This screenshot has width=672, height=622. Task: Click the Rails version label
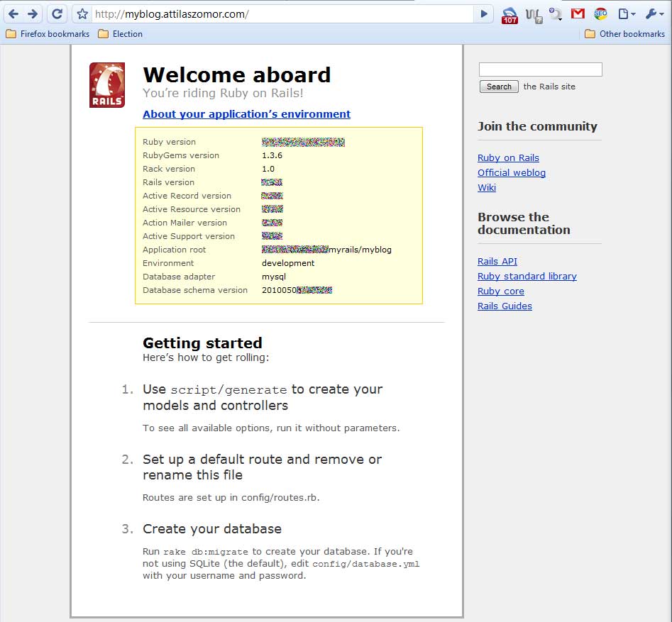point(168,182)
